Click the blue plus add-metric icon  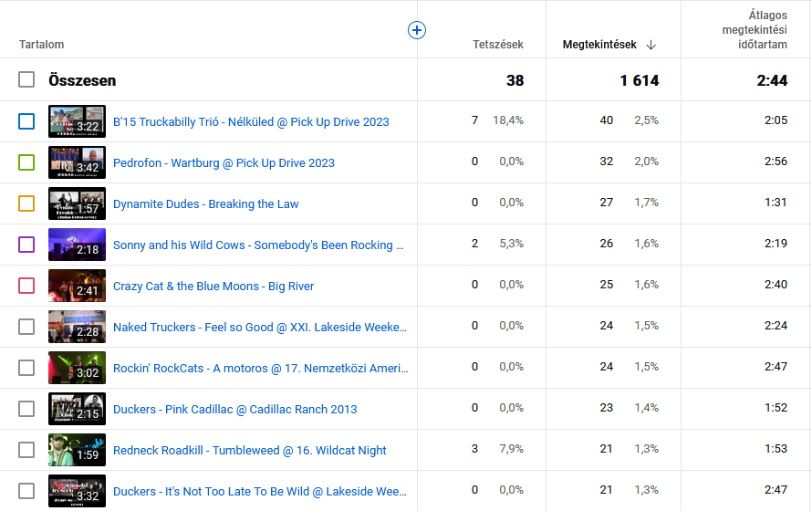pos(417,30)
